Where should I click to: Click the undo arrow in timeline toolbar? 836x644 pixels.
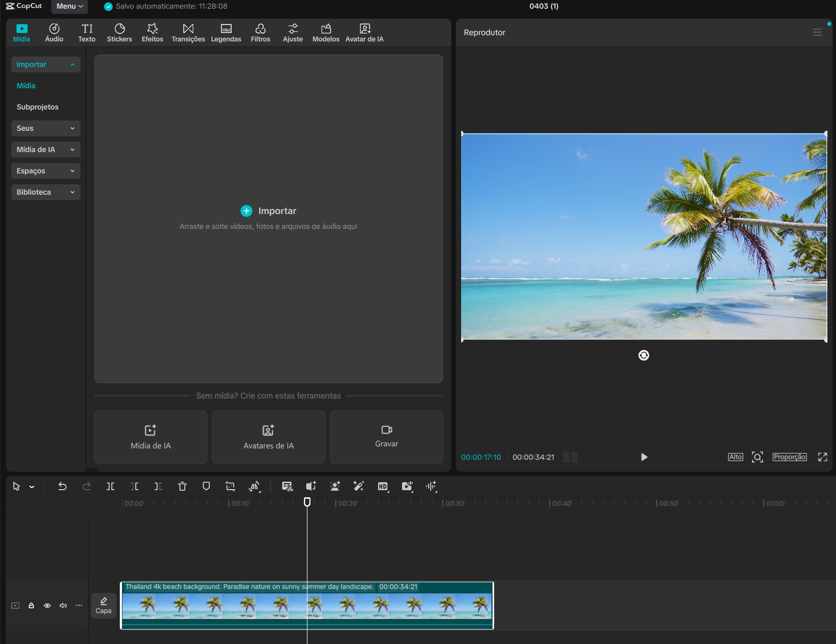point(62,486)
